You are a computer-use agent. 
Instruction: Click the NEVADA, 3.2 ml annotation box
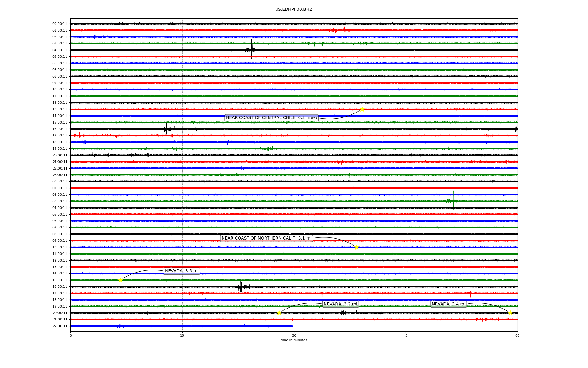point(340,304)
